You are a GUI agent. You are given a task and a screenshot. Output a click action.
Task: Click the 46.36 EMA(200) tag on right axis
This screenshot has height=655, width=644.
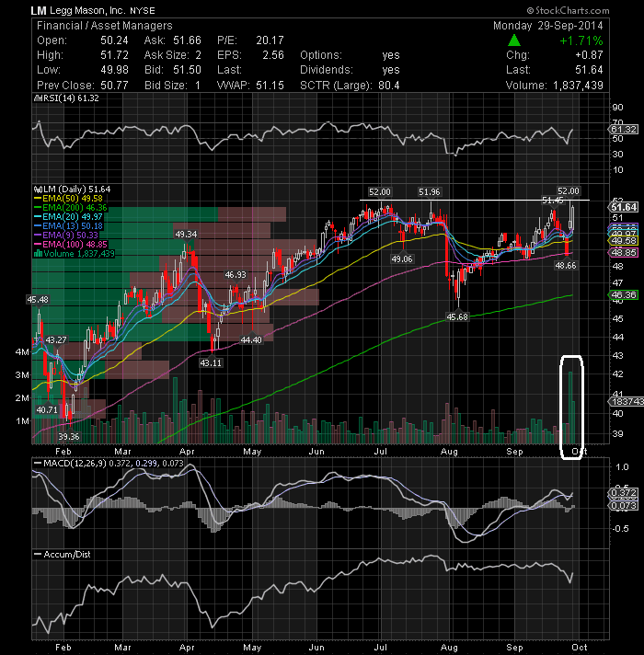[624, 295]
